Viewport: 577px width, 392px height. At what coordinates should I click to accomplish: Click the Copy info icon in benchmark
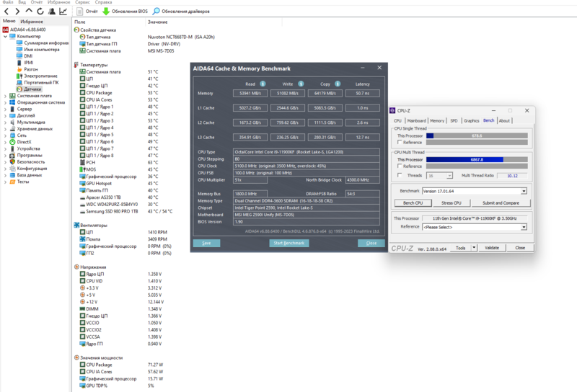(338, 84)
